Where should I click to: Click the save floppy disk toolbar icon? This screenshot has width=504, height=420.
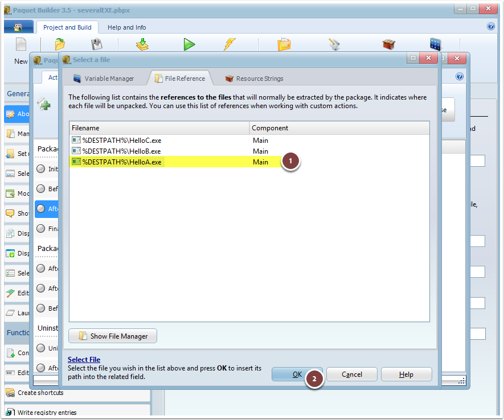[97, 44]
